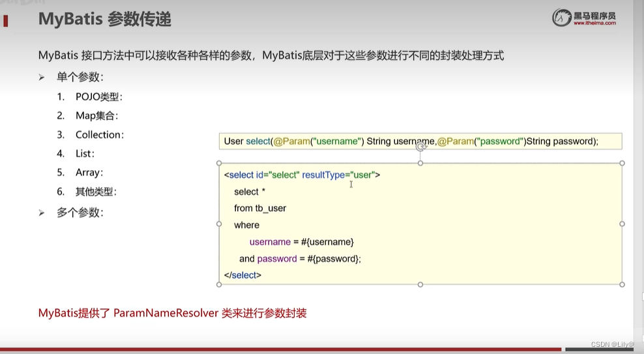Click the www.itheima.com URL text

click(x=594, y=23)
